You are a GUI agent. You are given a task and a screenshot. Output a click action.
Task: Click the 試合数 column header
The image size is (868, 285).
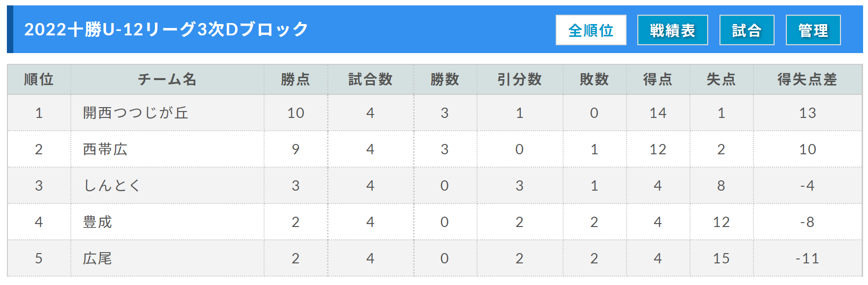point(370,79)
